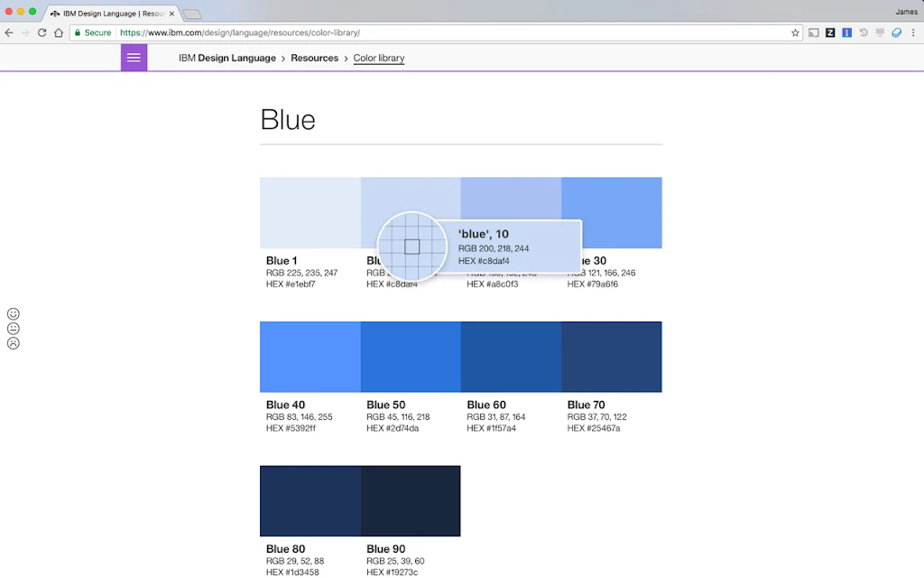Screen dimensions: 924x578
Task: Click the Blue 50 label
Action: (x=386, y=405)
